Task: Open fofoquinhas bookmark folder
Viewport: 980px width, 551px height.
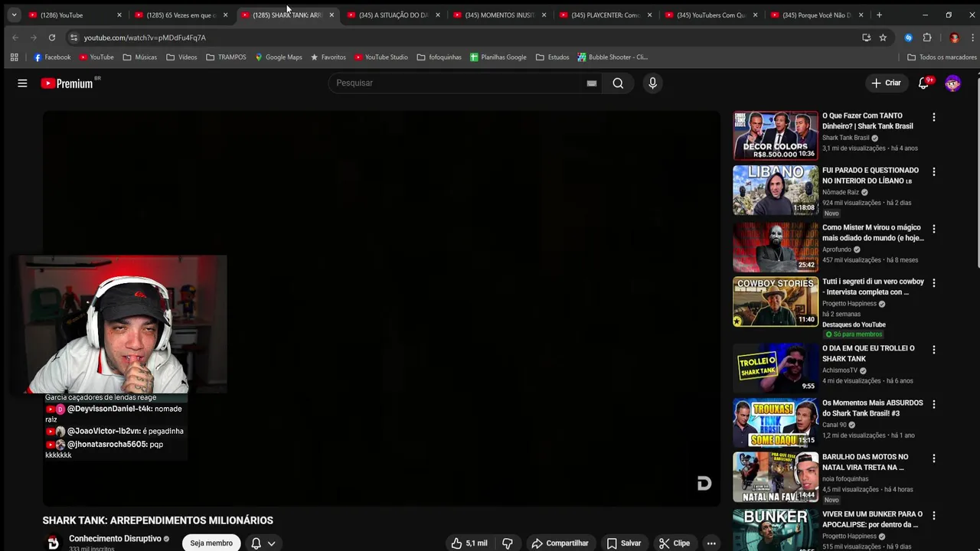Action: click(439, 57)
